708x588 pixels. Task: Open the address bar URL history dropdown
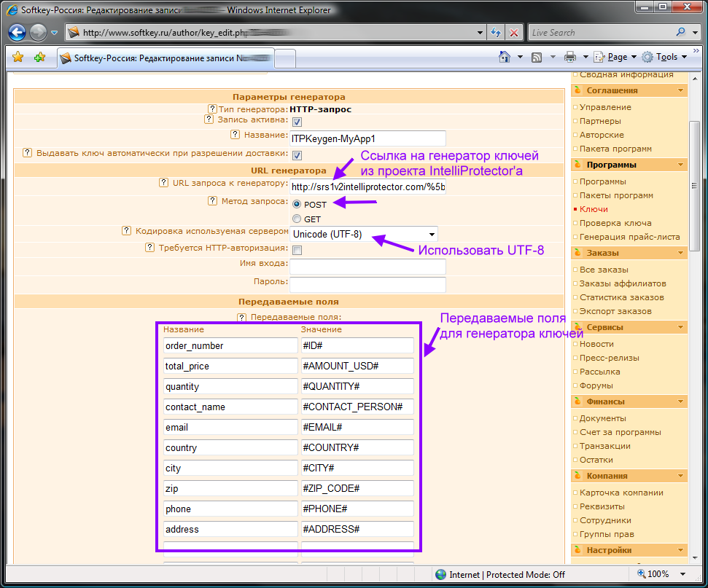[x=480, y=33]
